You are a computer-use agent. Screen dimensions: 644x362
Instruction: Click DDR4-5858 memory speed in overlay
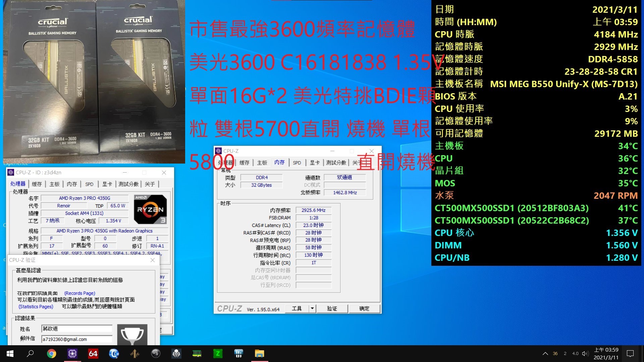coord(613,59)
